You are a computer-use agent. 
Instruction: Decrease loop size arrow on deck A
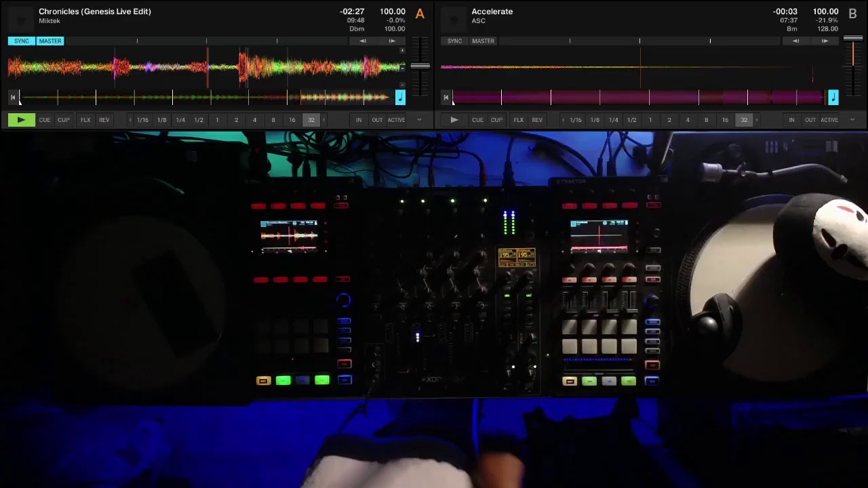click(x=130, y=120)
